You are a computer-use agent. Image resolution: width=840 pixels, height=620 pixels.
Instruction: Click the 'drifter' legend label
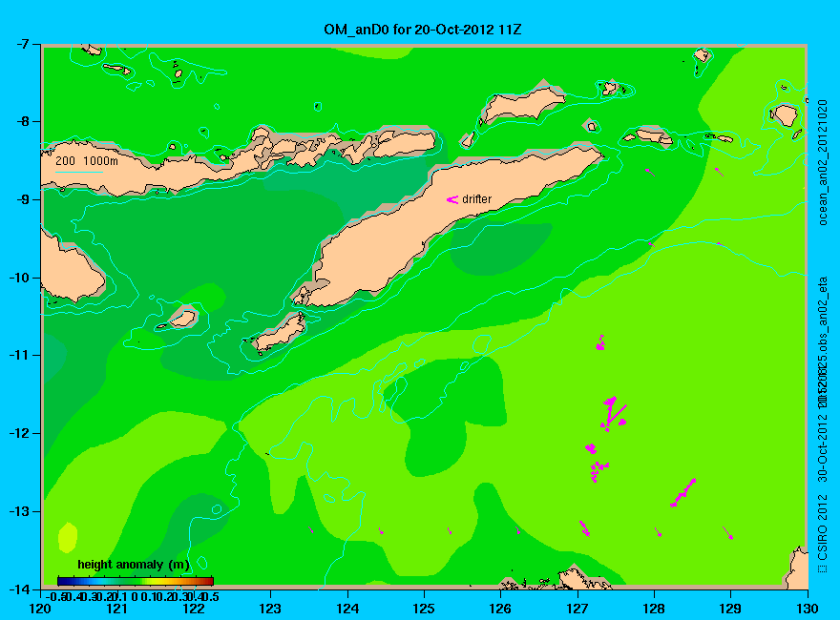(x=476, y=199)
